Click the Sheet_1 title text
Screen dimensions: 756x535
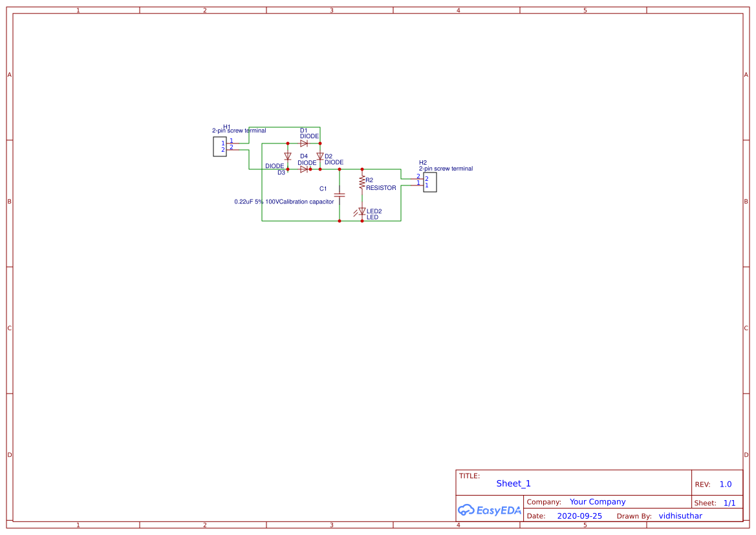click(x=513, y=483)
